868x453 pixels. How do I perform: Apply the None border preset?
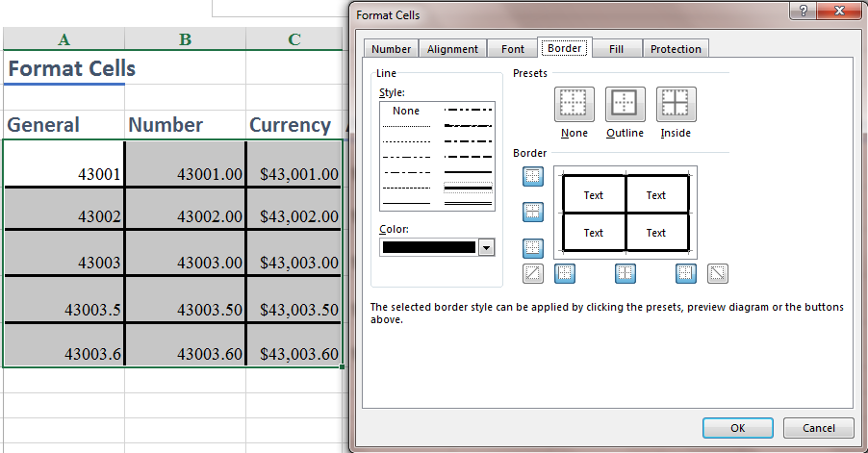tap(574, 104)
